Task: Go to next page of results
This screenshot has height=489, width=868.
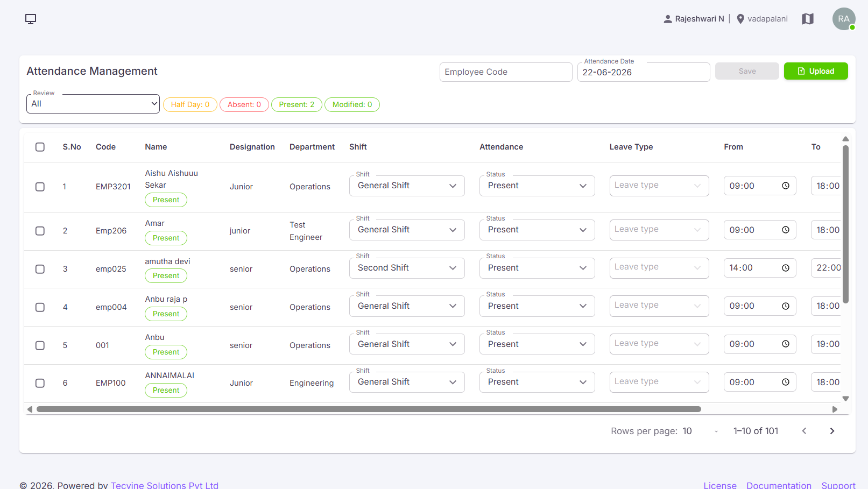Action: click(x=832, y=431)
